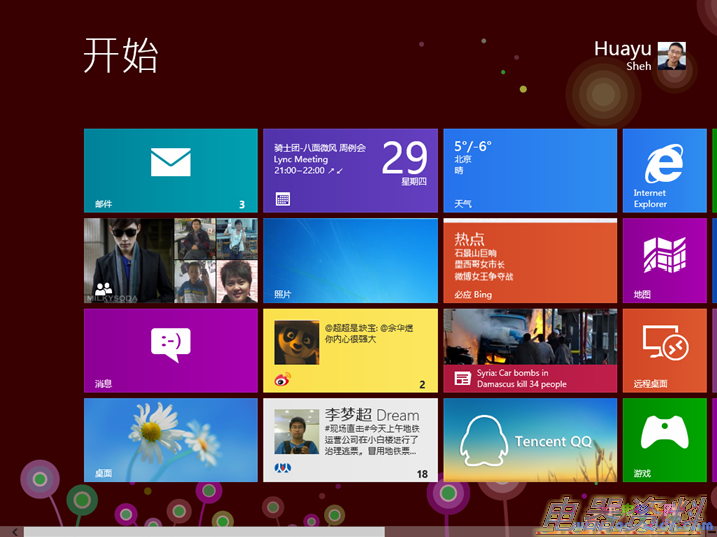Open the Mail tile envelope icon
This screenshot has width=717, height=537.
click(170, 162)
